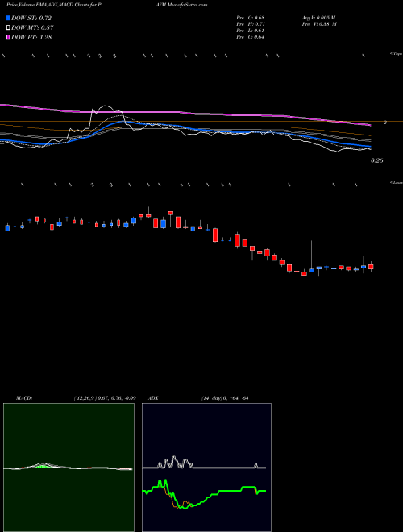Click the green histogram bump in the MACD panel

point(41,467)
